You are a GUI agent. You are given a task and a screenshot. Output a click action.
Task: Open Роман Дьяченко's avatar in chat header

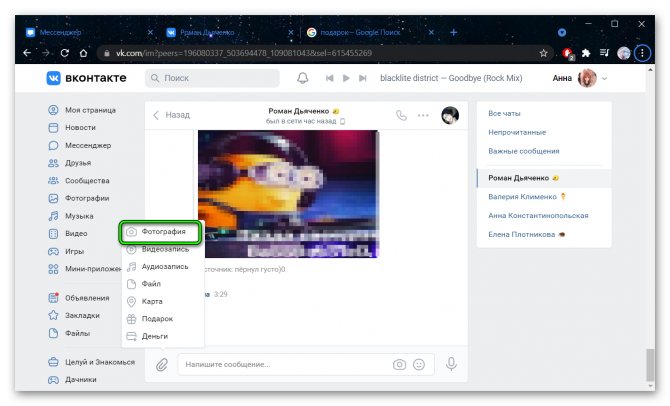point(450,115)
